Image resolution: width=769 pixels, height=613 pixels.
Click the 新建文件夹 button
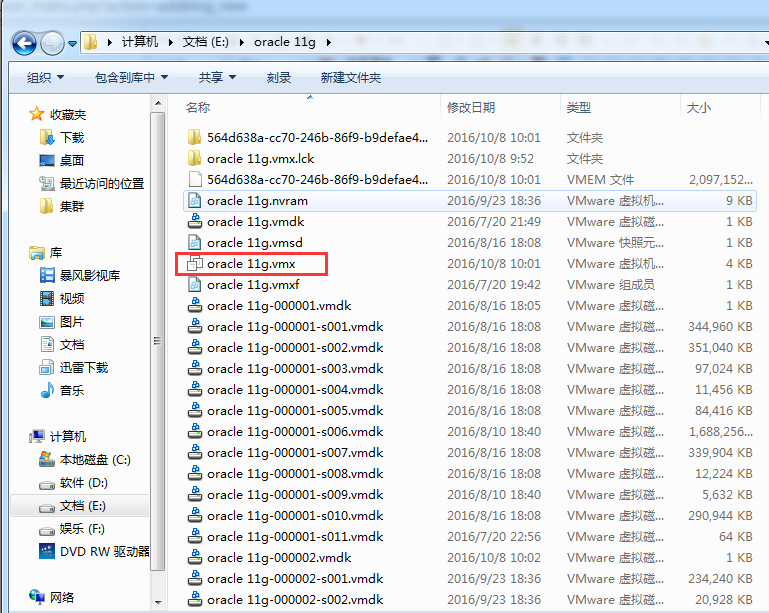click(x=351, y=77)
